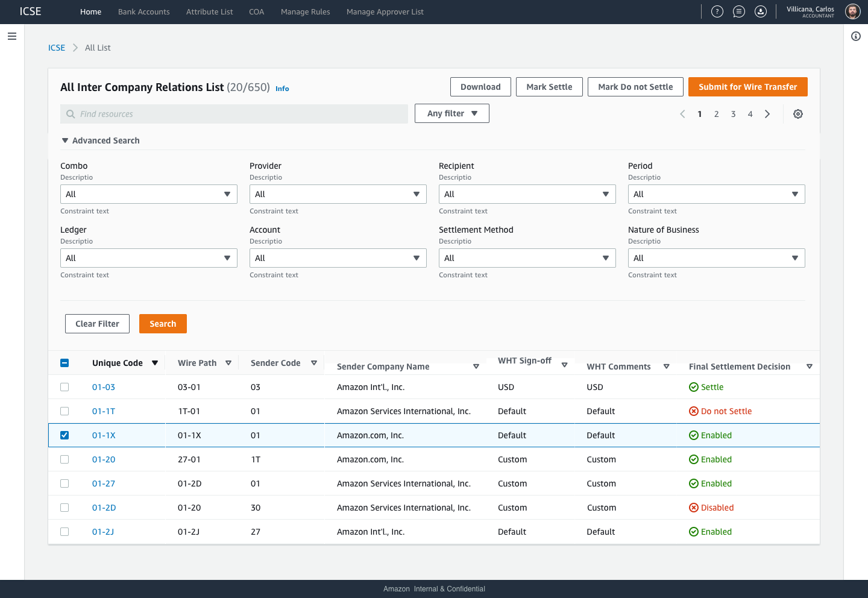Click the Info link beside list title
This screenshot has width=868, height=598.
pos(282,89)
